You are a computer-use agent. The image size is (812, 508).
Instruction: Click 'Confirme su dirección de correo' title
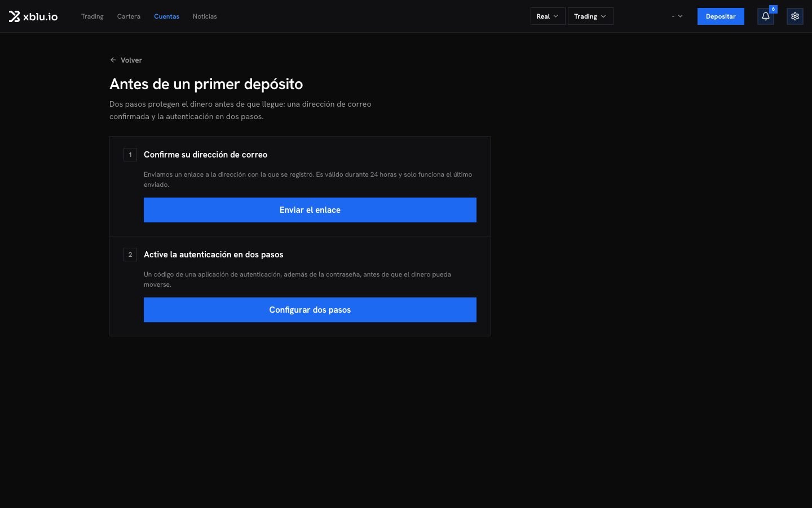(205, 155)
